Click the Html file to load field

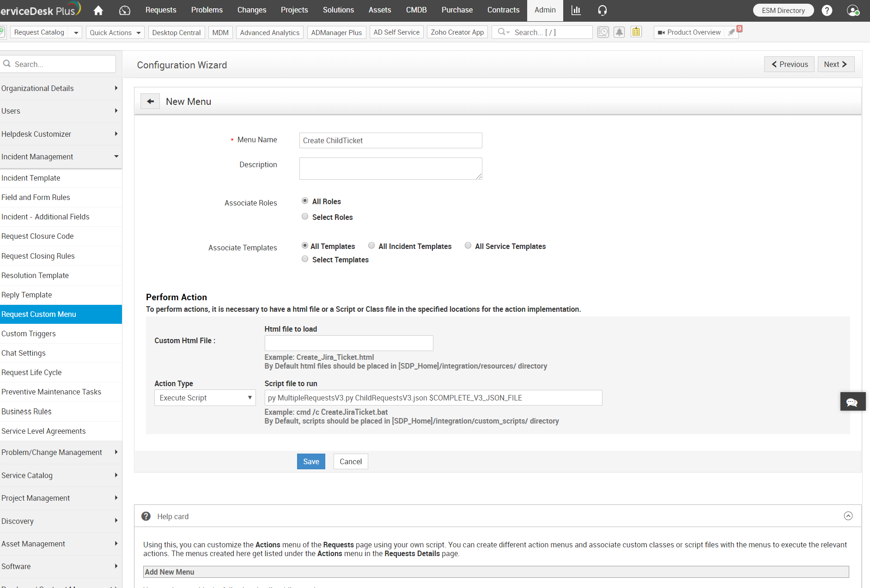click(349, 343)
